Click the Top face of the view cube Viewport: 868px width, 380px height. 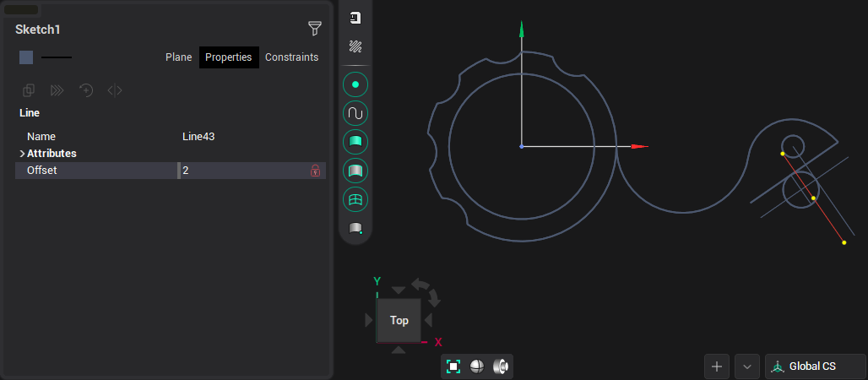click(x=399, y=320)
